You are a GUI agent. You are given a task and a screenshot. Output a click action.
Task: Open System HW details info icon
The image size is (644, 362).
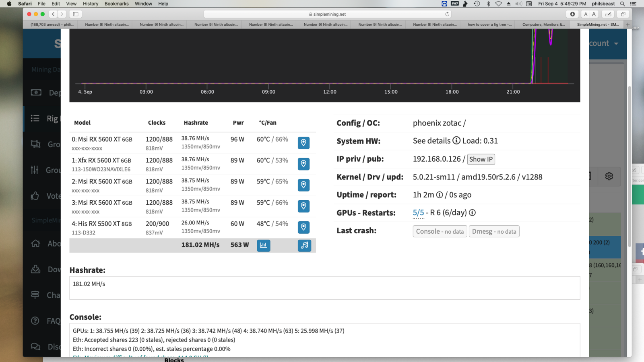click(456, 141)
